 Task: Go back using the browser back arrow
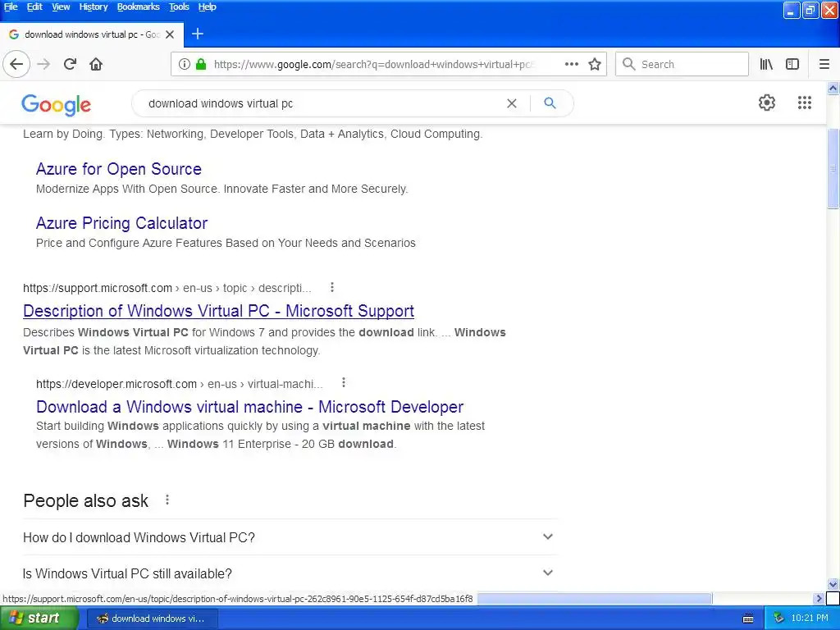click(x=16, y=64)
